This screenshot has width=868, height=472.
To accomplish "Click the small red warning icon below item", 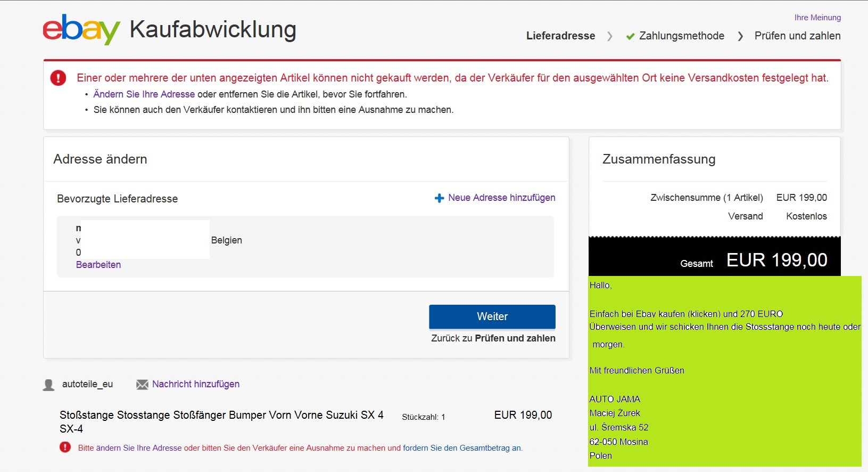I will [x=65, y=447].
